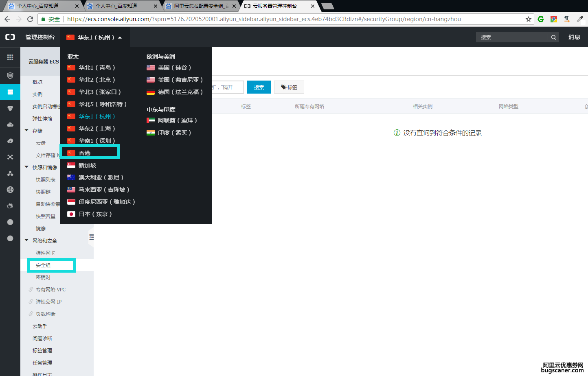Bookmark the page with the star icon
Viewport: 588px width, 376px height.
click(x=529, y=19)
